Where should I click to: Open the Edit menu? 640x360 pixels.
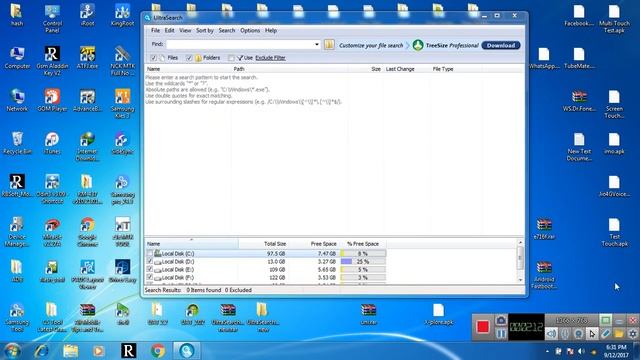point(169,31)
